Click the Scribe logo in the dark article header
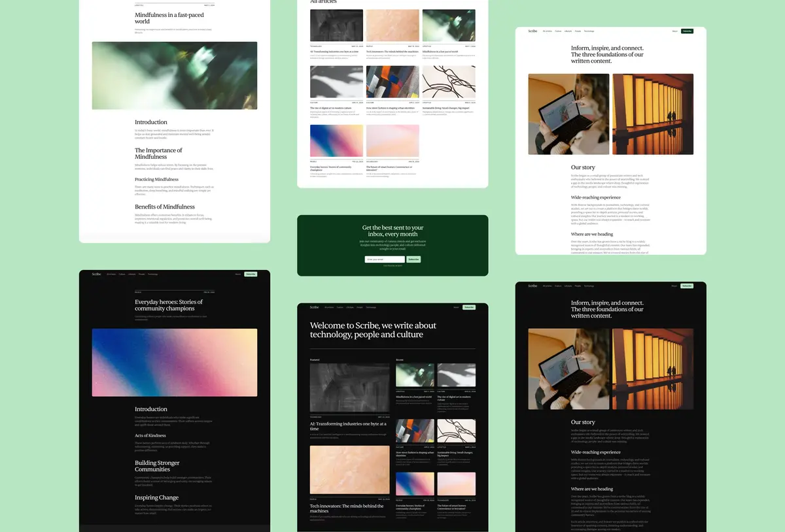This screenshot has height=532, width=785. 96,274
